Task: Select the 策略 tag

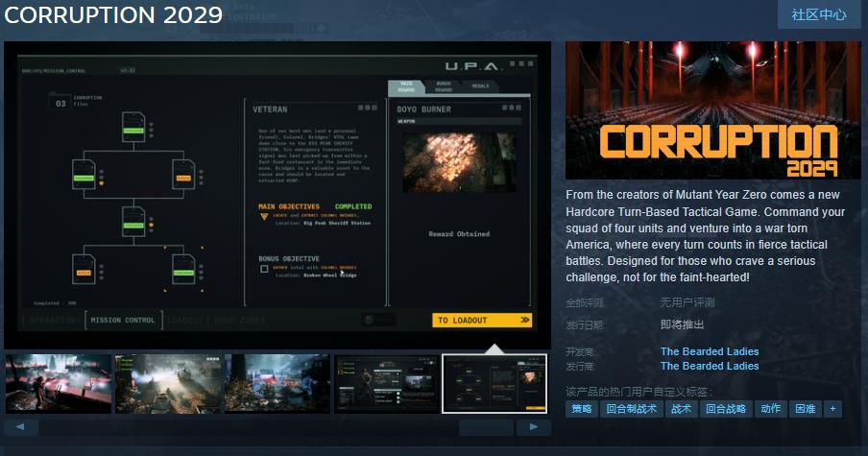Action: click(582, 408)
